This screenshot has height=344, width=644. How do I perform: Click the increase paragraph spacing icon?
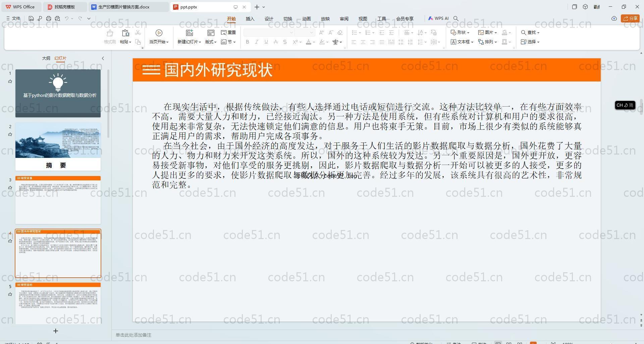401,42
